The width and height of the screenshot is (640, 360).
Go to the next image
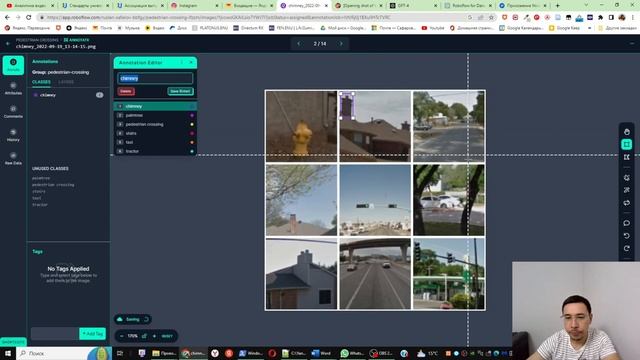pos(341,44)
